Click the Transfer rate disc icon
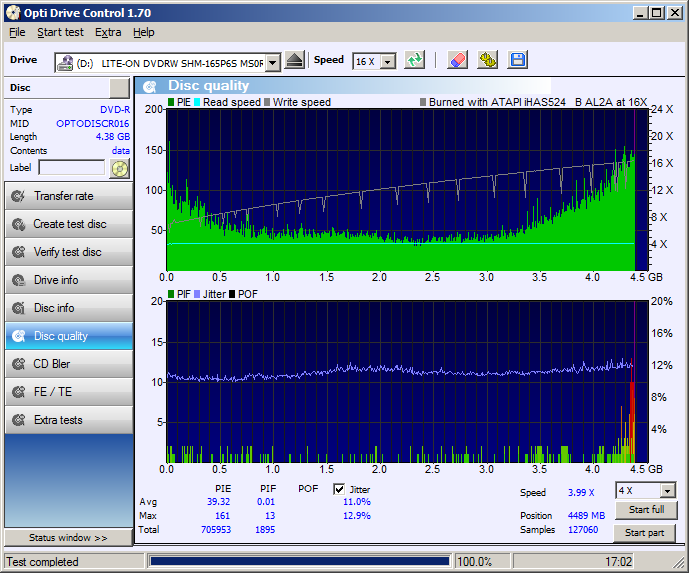The width and height of the screenshot is (689, 573). [18, 196]
